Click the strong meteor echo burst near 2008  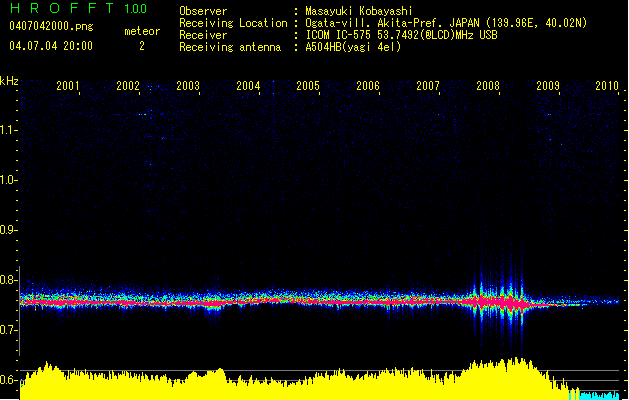[499, 302]
